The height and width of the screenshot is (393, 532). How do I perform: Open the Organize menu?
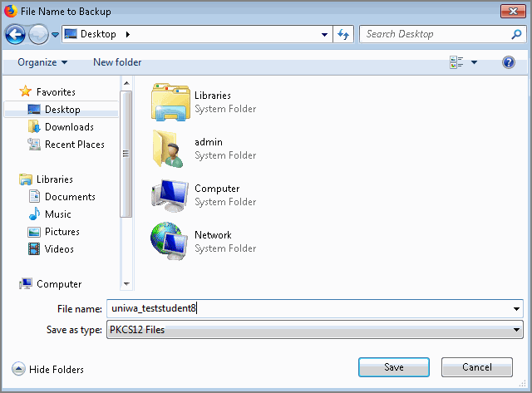click(x=42, y=62)
